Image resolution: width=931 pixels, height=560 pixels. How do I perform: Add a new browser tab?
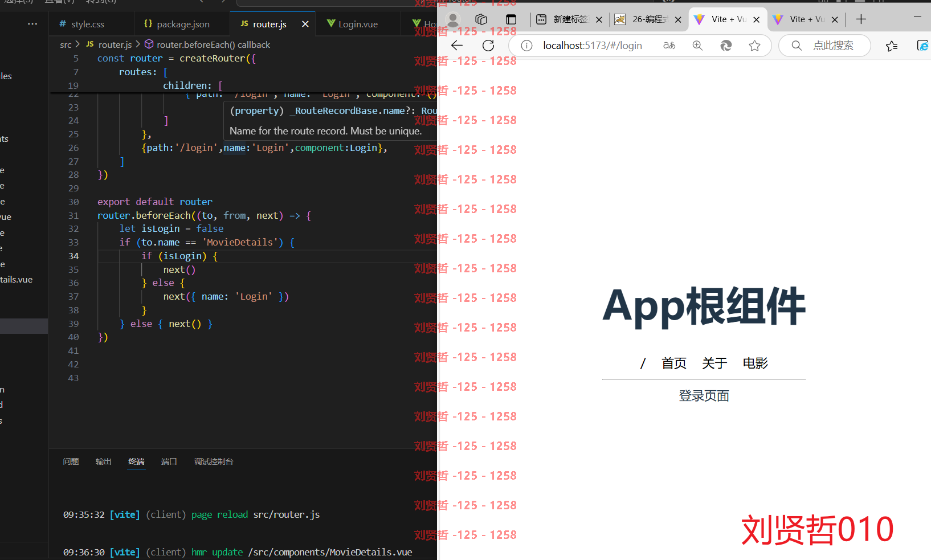click(x=861, y=19)
